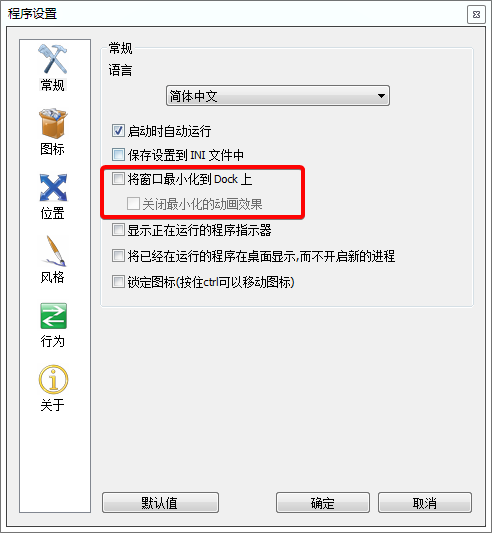Confirm settings with 确定 button

click(323, 502)
